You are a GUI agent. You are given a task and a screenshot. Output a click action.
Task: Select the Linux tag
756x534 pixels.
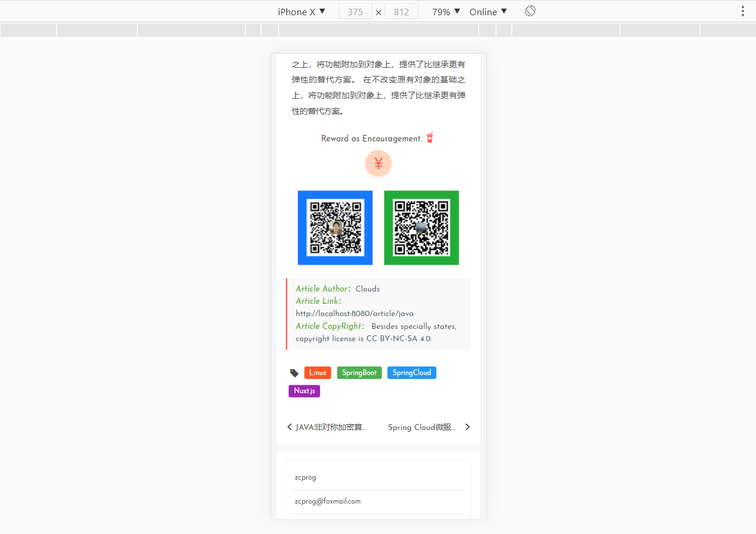click(318, 373)
